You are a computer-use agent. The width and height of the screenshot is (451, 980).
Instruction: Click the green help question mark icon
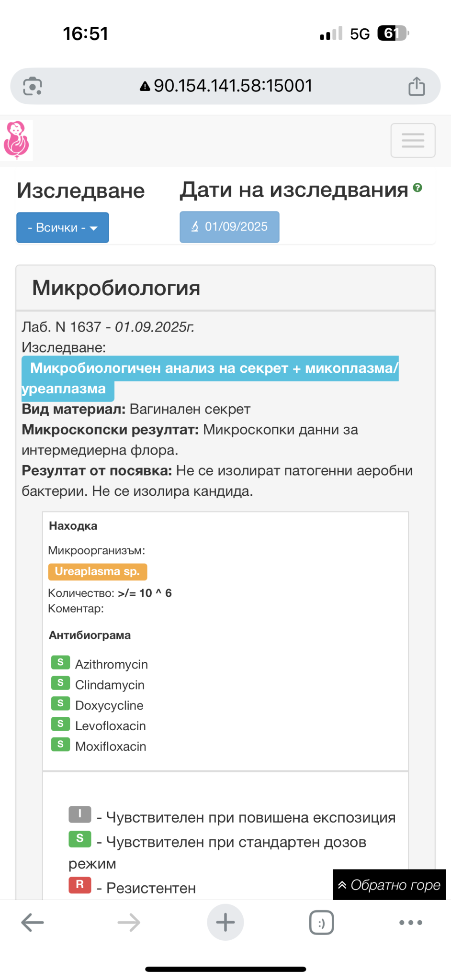[417, 188]
